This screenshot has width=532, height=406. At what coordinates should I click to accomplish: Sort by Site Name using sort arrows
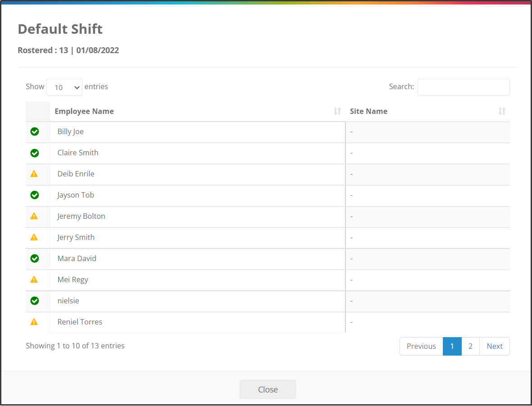(502, 111)
